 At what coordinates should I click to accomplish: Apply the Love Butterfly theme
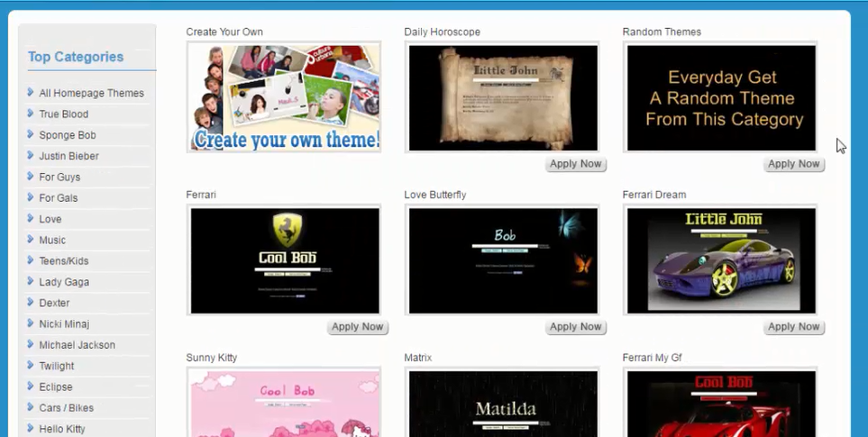576,327
